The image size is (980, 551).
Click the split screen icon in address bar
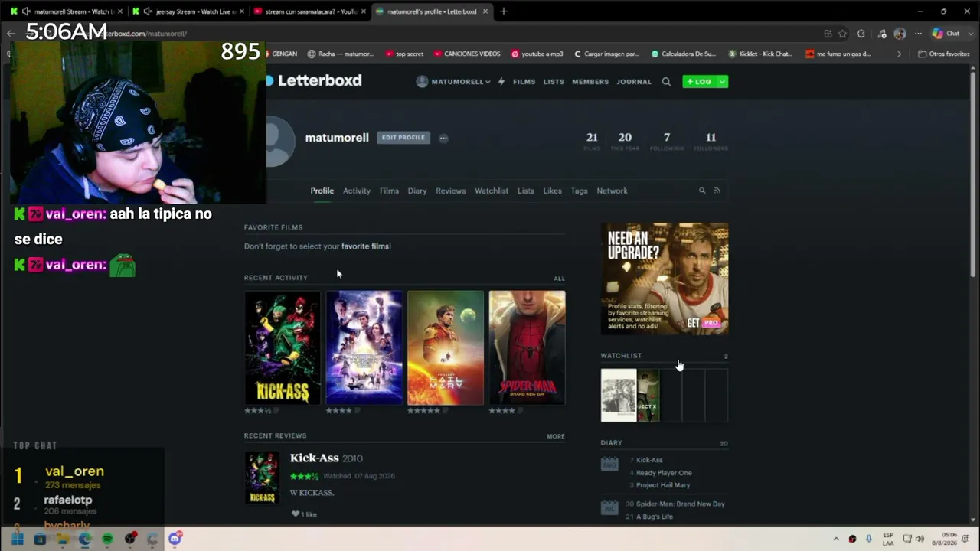828,34
